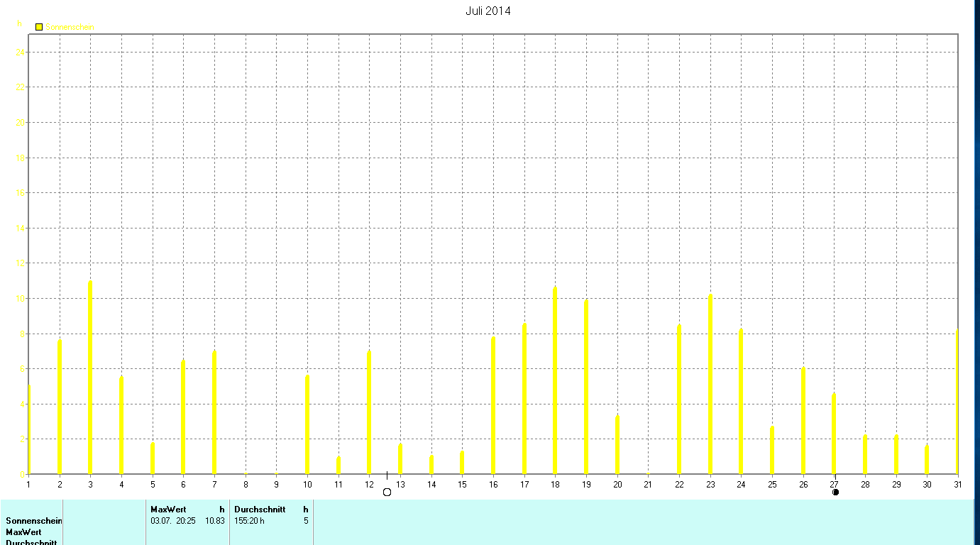Click x-axis day label 8

coord(246,484)
